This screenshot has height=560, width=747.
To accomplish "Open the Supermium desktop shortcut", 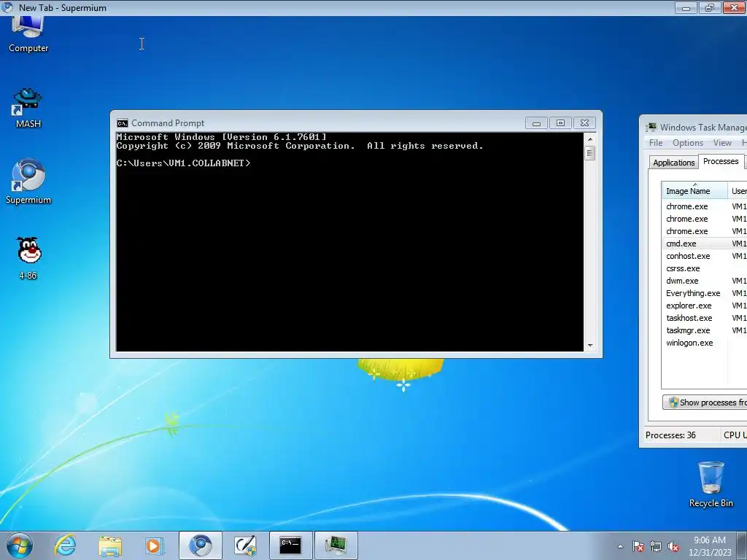I will coord(28,182).
